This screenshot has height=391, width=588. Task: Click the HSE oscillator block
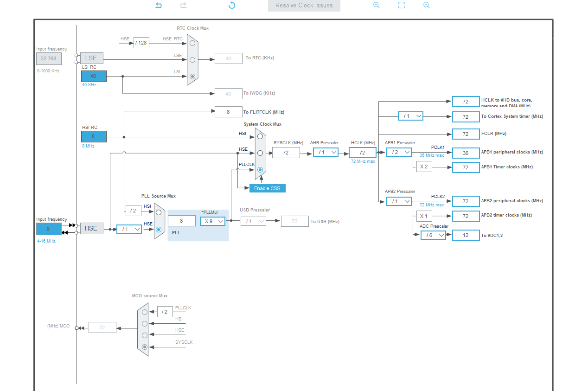click(91, 228)
